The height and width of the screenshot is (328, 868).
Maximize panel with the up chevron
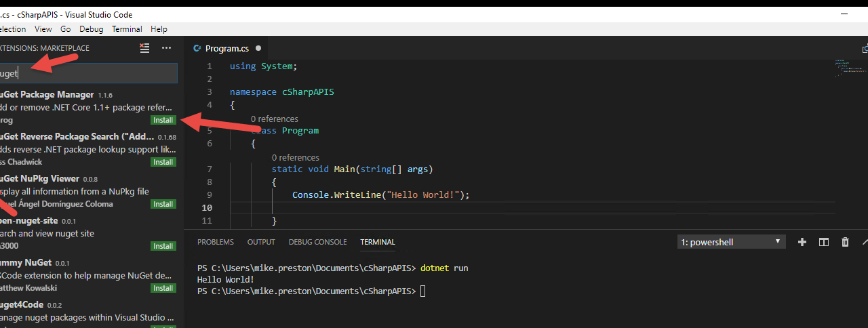pyautogui.click(x=865, y=242)
